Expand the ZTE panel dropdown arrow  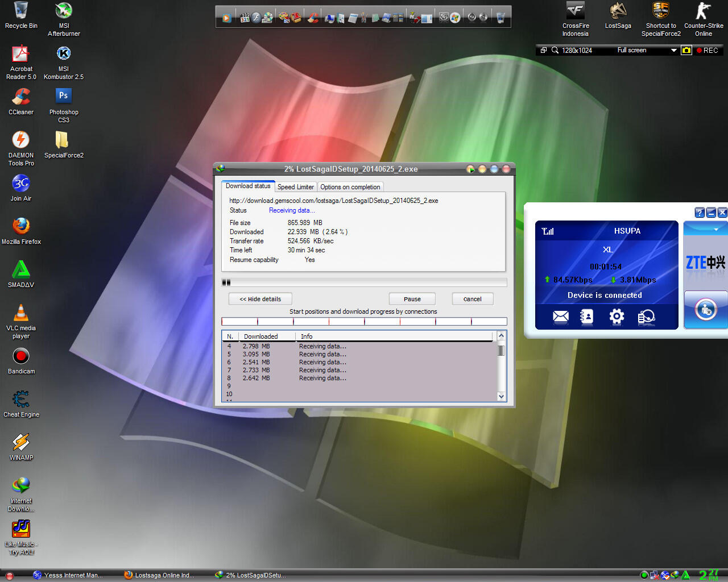point(716,229)
